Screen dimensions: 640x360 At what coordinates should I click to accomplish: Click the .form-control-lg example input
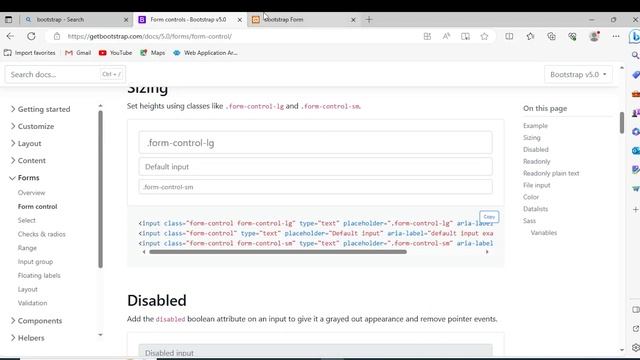pyautogui.click(x=316, y=142)
